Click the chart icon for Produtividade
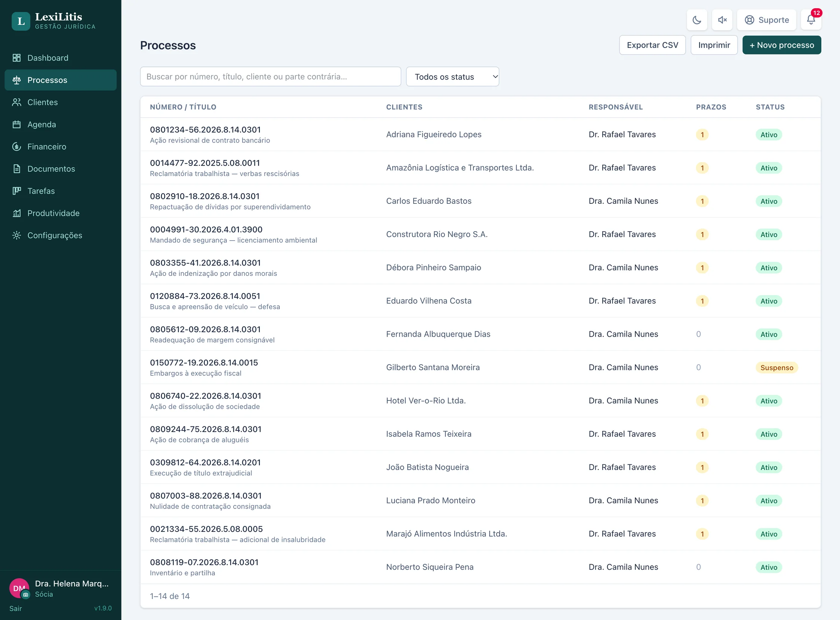 click(16, 213)
